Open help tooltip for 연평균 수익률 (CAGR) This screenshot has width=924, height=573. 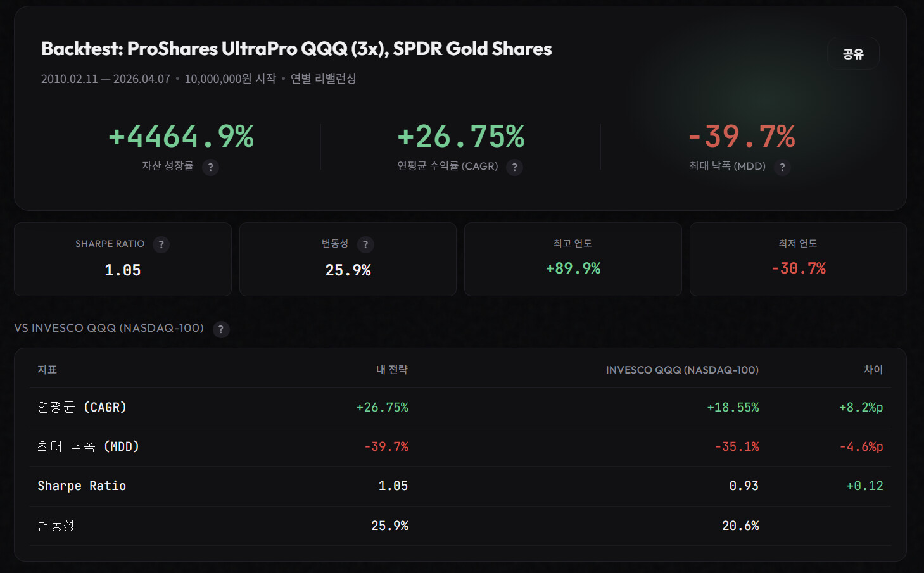tap(514, 167)
